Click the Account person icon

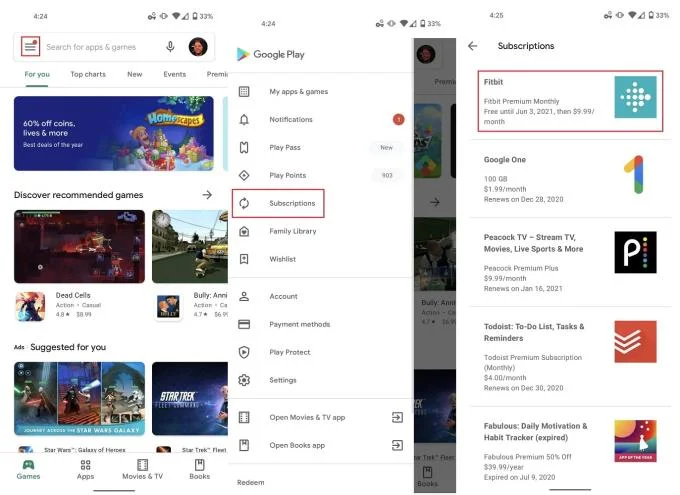[244, 296]
